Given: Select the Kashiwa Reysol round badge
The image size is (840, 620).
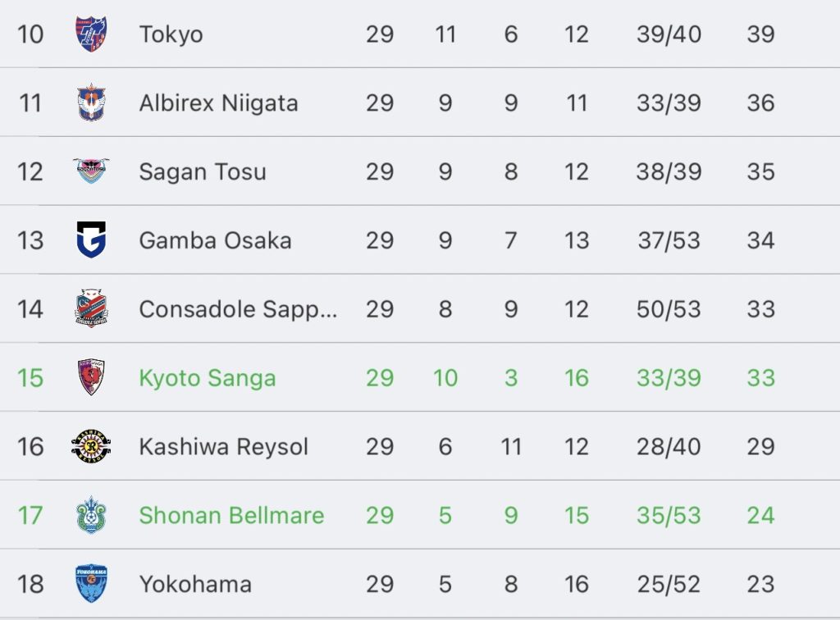Looking at the screenshot, I should (x=91, y=446).
